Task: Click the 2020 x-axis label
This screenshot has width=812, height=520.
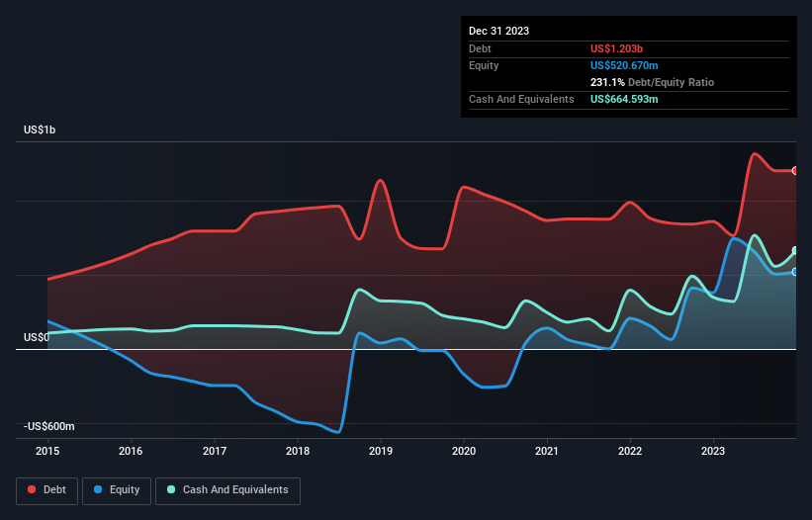Action: pos(464,451)
